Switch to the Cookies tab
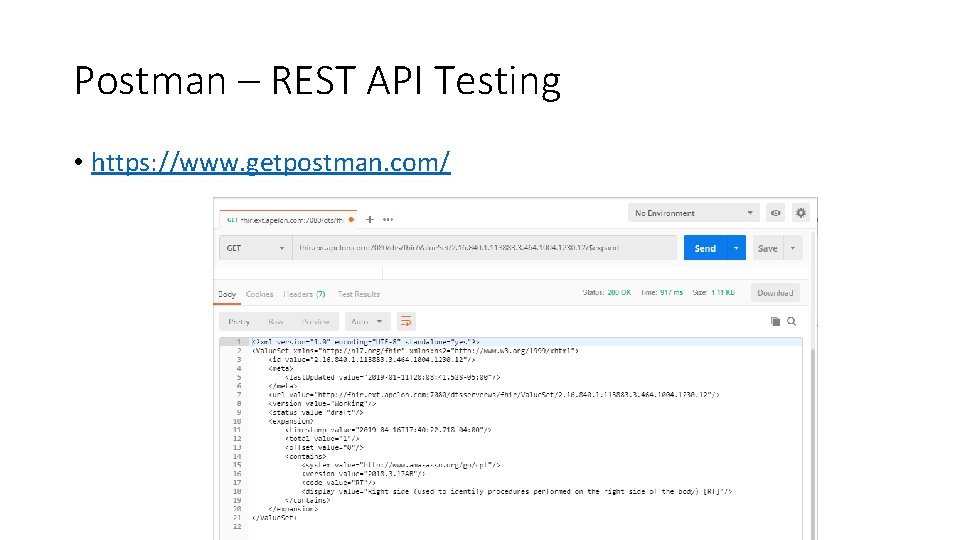 click(260, 294)
